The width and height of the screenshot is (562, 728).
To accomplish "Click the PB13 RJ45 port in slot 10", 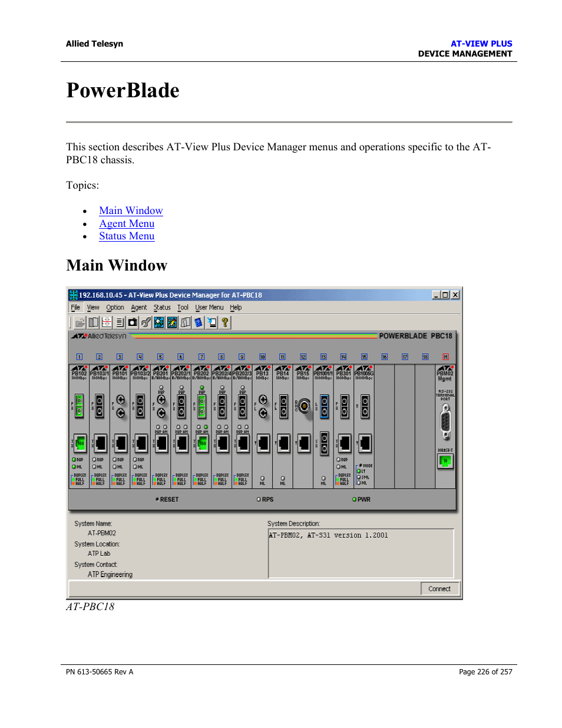I will tap(263, 443).
